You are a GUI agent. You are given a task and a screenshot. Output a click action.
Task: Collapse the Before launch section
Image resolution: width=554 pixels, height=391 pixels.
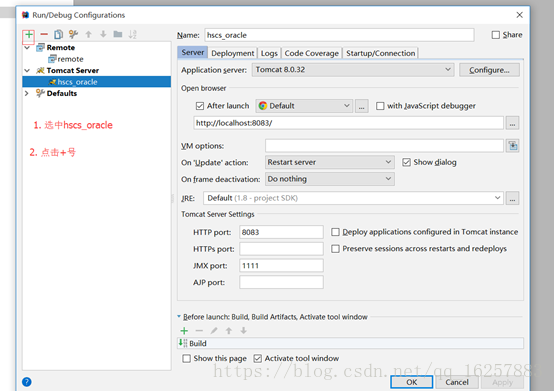(179, 316)
